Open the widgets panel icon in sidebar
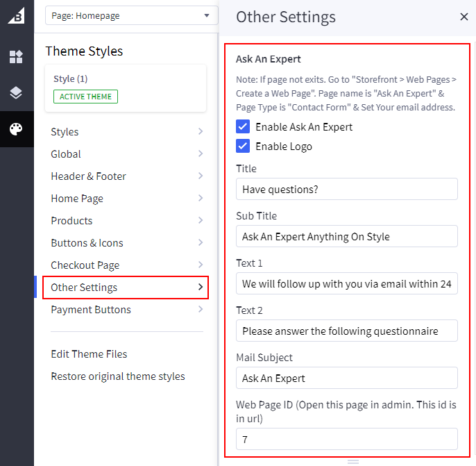This screenshot has width=476, height=466. tap(17, 57)
